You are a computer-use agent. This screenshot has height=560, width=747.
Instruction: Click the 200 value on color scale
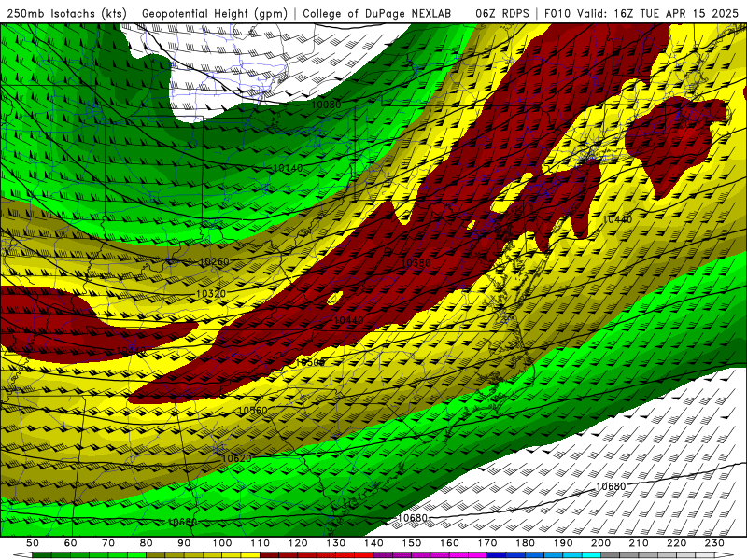[x=600, y=543]
